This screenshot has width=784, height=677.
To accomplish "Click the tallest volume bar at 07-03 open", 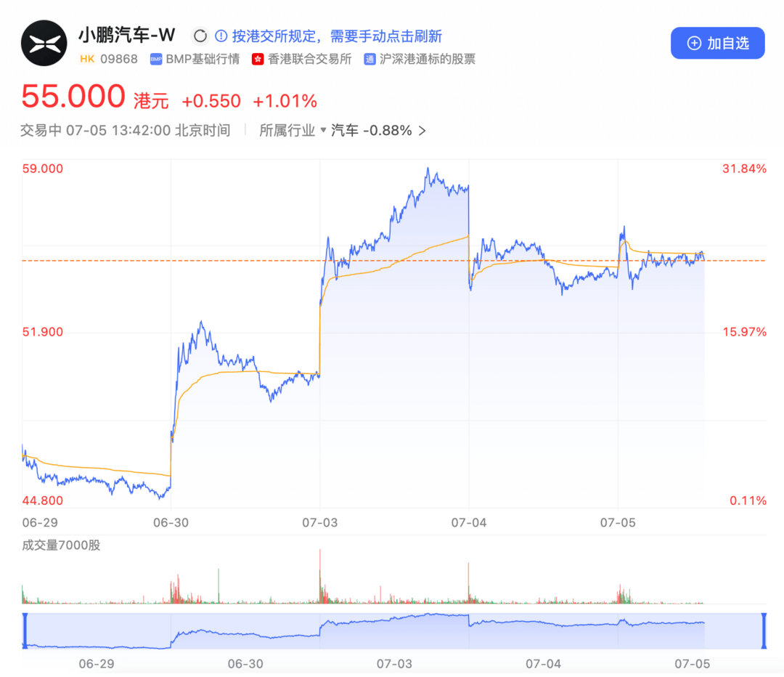I will [x=320, y=576].
